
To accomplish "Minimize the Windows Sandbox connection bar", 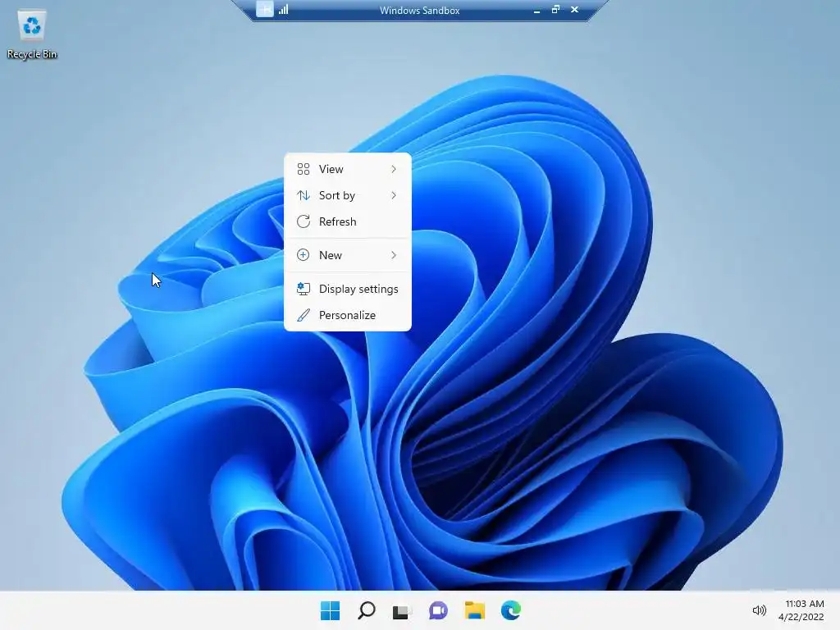I will [x=536, y=10].
